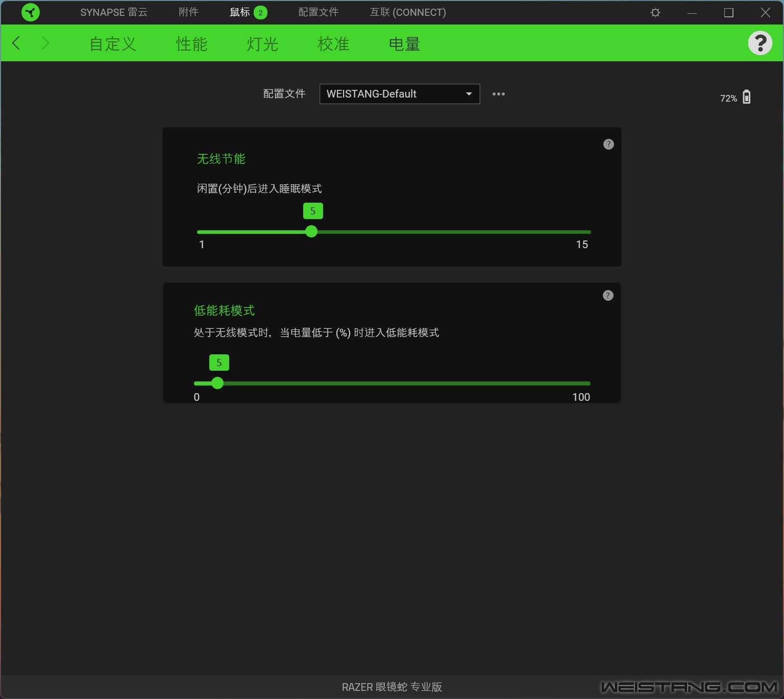Open the 性能 subtab
The width and height of the screenshot is (784, 699).
[192, 44]
